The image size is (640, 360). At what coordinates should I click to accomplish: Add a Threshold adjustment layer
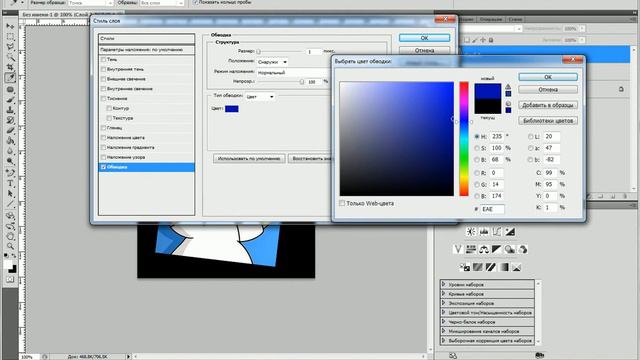[x=491, y=267]
